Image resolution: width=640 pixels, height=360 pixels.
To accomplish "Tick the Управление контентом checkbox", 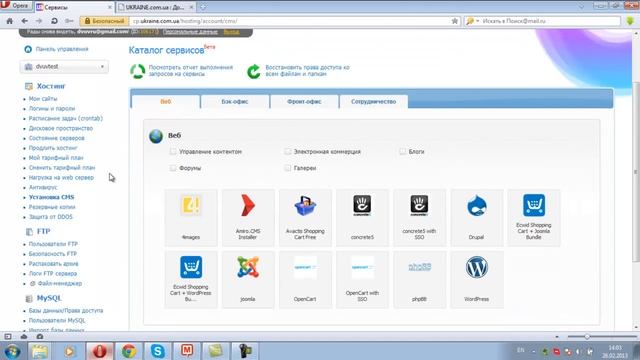I will pyautogui.click(x=173, y=151).
